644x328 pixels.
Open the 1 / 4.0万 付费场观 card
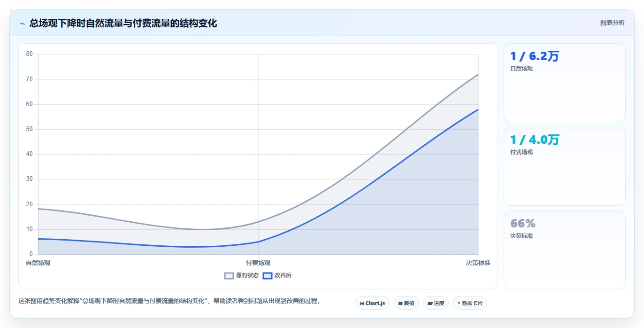(x=564, y=166)
